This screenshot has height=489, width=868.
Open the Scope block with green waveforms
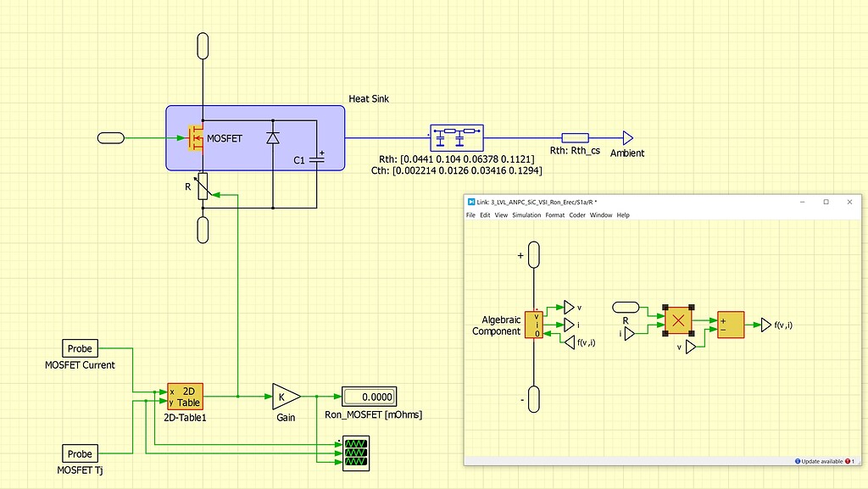click(355, 454)
